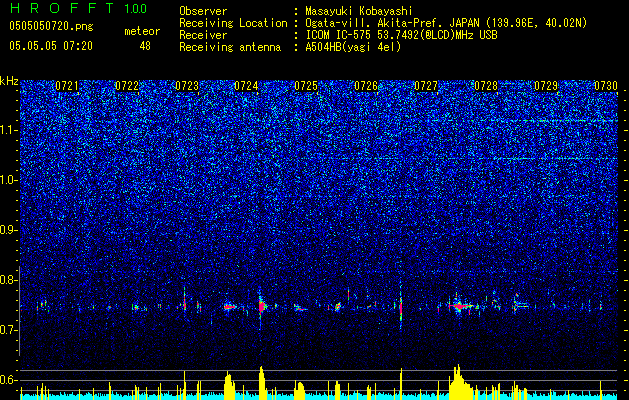Click the Receiving antenna label
Image resolution: width=629 pixels, height=400 pixels.
pos(230,47)
